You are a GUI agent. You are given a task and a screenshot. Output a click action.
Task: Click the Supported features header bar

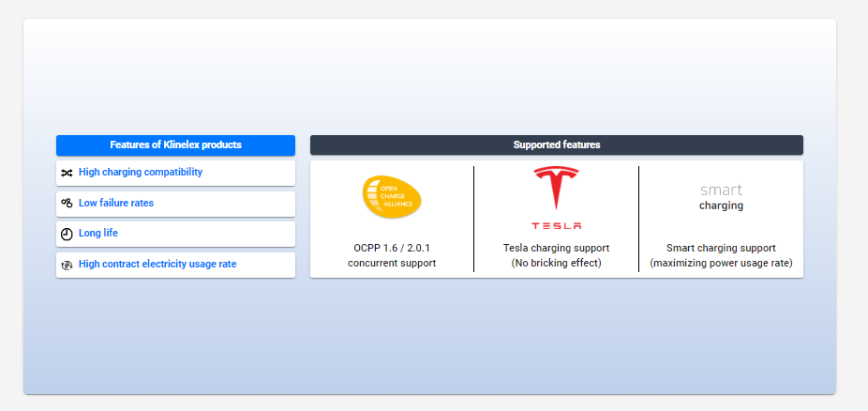[556, 145]
